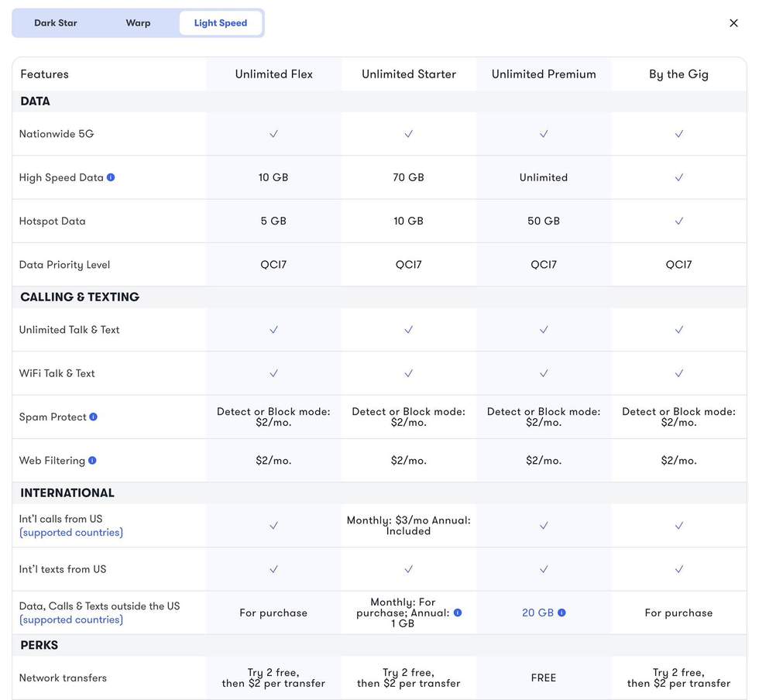Switch to the Dark Star tab
Screen dimensions: 759x700
(x=56, y=23)
